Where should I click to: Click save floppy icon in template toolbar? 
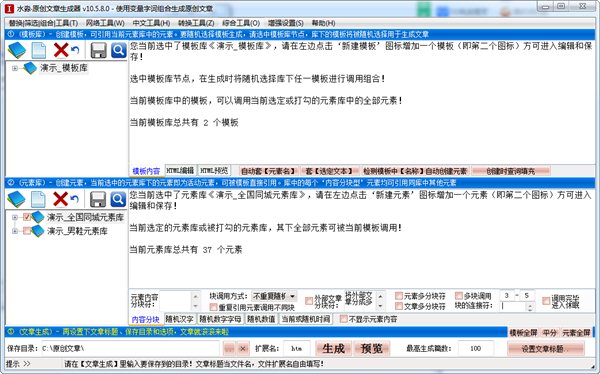tap(98, 51)
